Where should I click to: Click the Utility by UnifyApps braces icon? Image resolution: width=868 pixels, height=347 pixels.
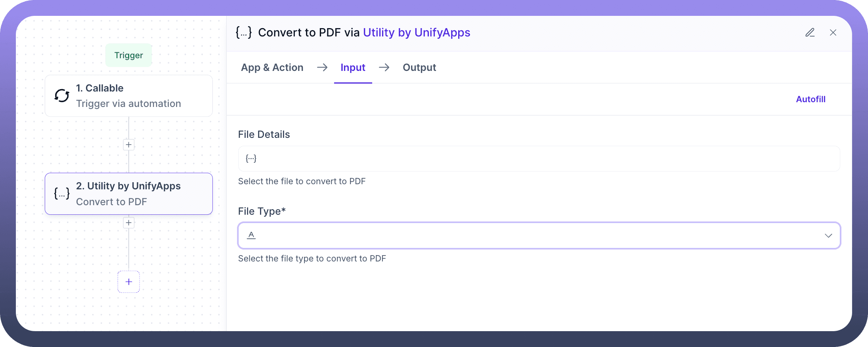(x=62, y=193)
